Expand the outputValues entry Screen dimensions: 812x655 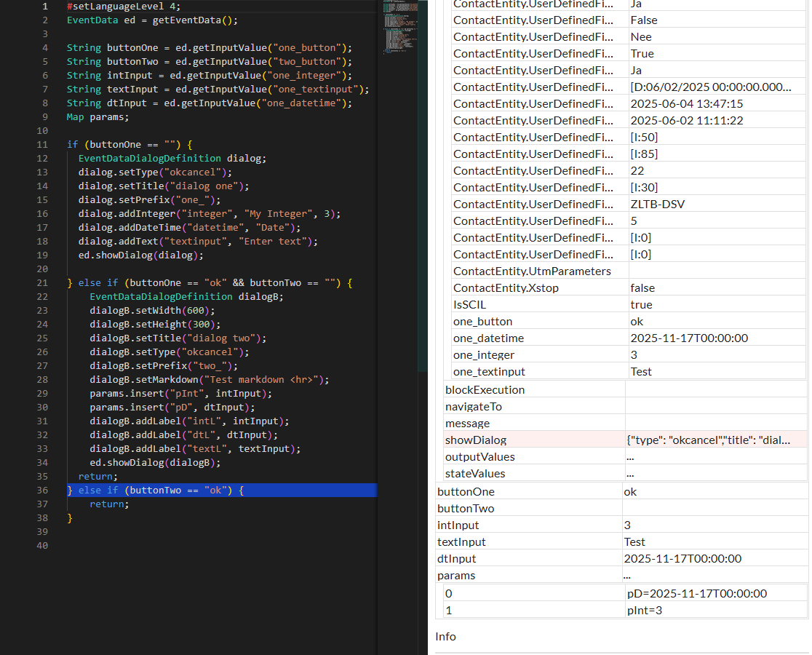point(479,456)
